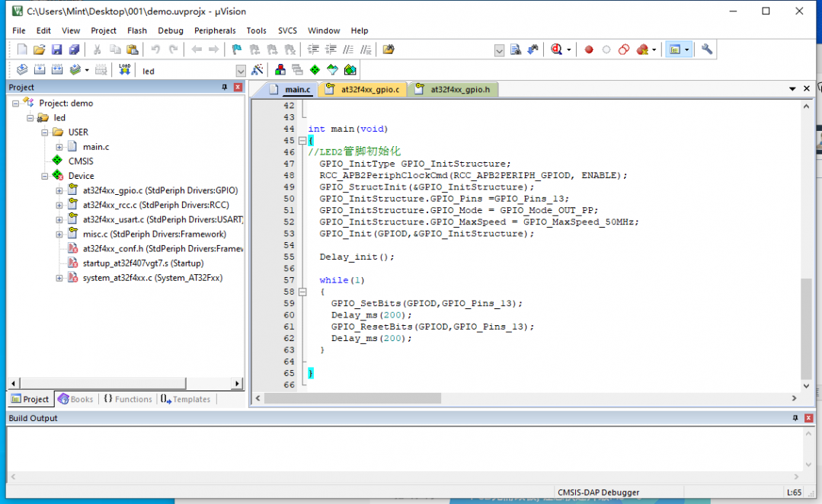Insert a breakpoint with the red circle icon
The height and width of the screenshot is (504, 822).
[589, 49]
